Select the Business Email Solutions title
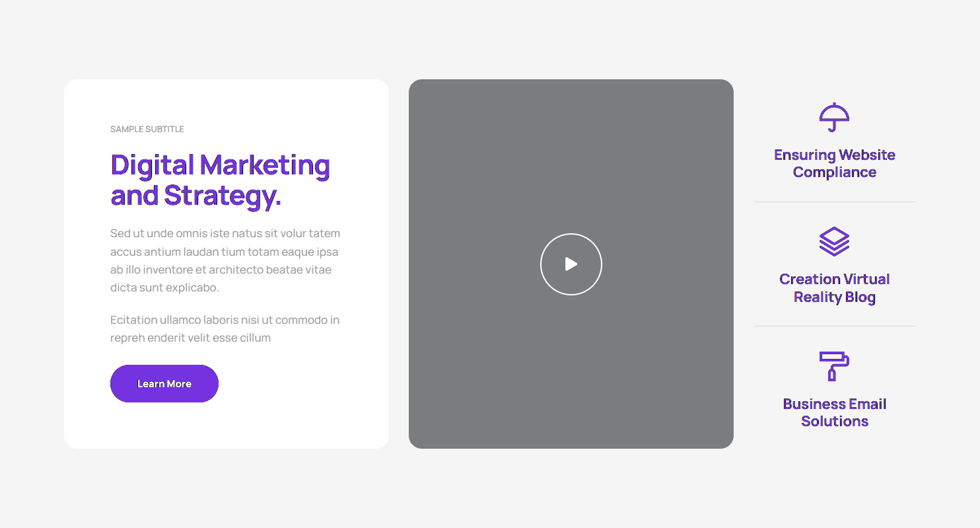The image size is (980, 528). click(x=834, y=412)
